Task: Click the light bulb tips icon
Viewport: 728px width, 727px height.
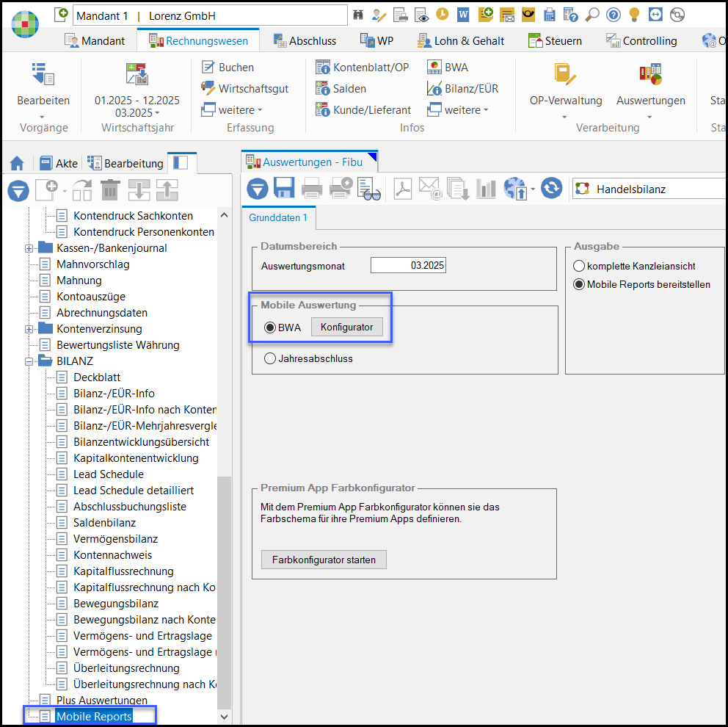Action: [x=634, y=15]
